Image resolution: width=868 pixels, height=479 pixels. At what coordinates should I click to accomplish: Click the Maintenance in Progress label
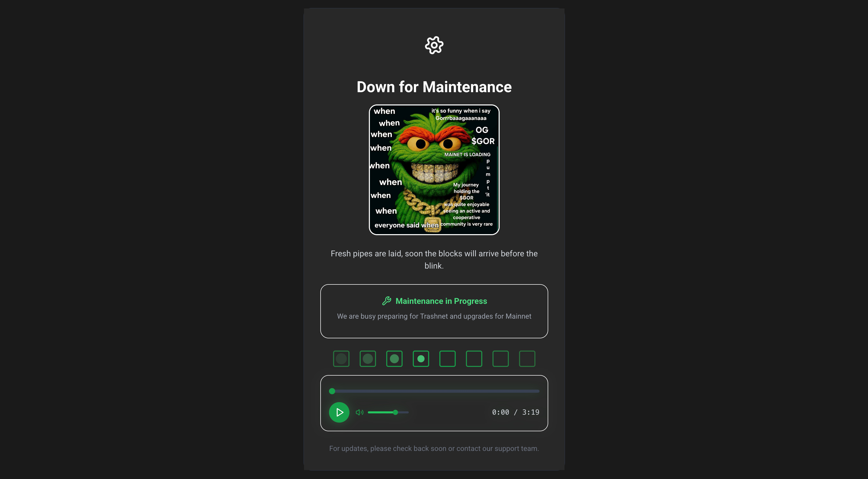coord(441,301)
